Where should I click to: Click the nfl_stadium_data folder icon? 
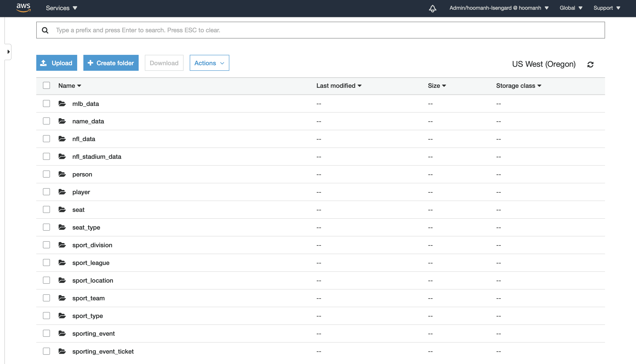[x=62, y=157]
